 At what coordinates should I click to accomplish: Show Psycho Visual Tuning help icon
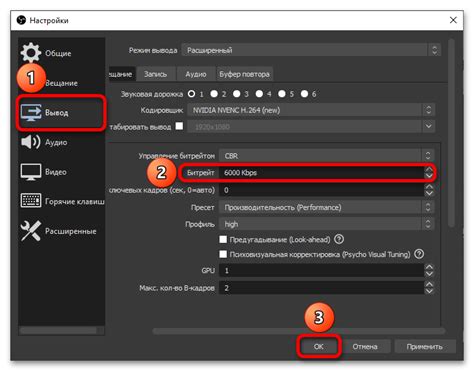click(419, 254)
